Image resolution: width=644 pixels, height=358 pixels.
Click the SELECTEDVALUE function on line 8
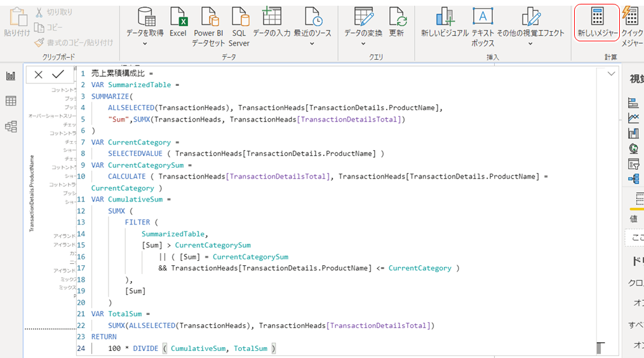pos(135,153)
